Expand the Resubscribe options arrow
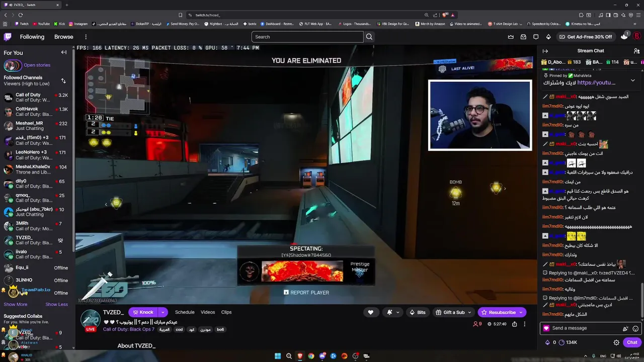Image resolution: width=644 pixels, height=362 pixels. (x=521, y=312)
